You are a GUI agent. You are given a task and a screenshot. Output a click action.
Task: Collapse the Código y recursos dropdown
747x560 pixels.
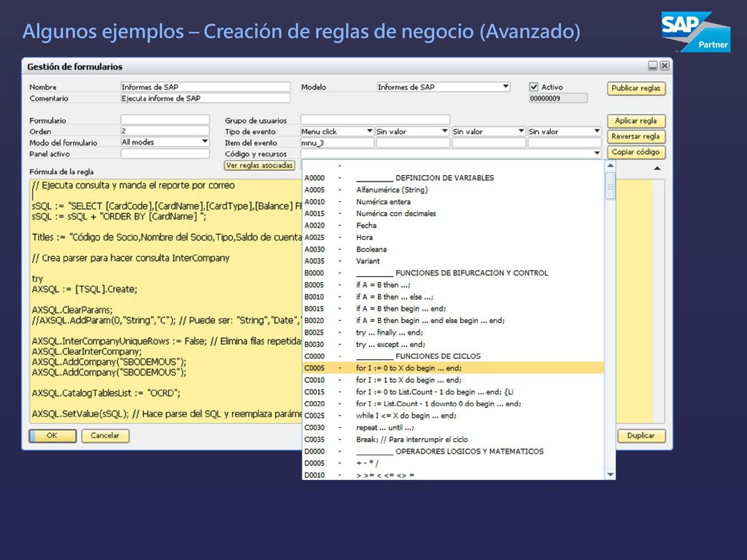point(597,153)
